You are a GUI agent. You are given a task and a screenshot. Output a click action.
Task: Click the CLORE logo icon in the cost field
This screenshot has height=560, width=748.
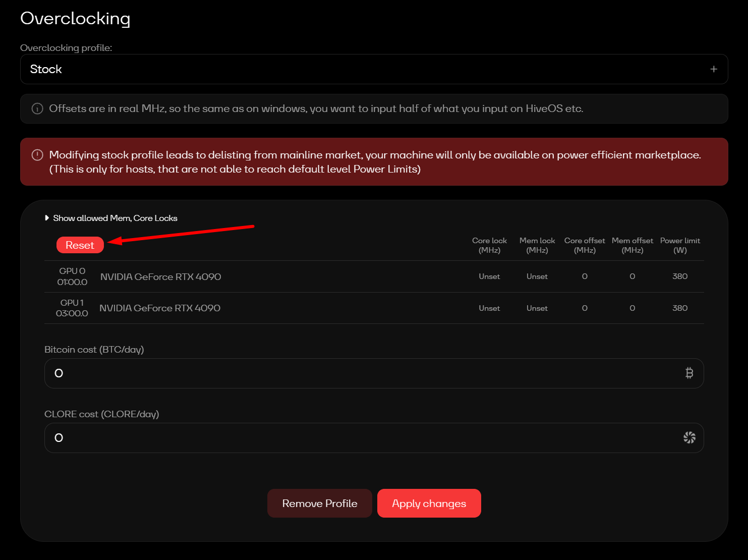(x=689, y=438)
